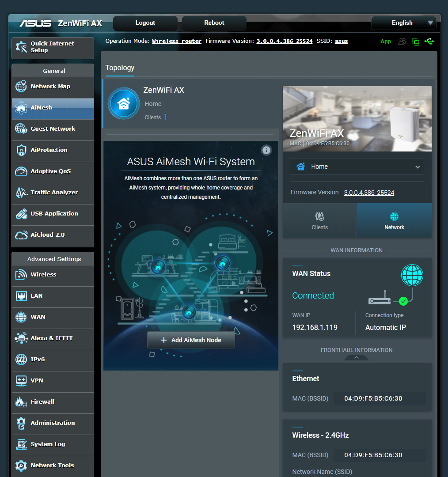This screenshot has height=477, width=448.
Task: Click the Wireless settings icon
Action: coord(21,274)
